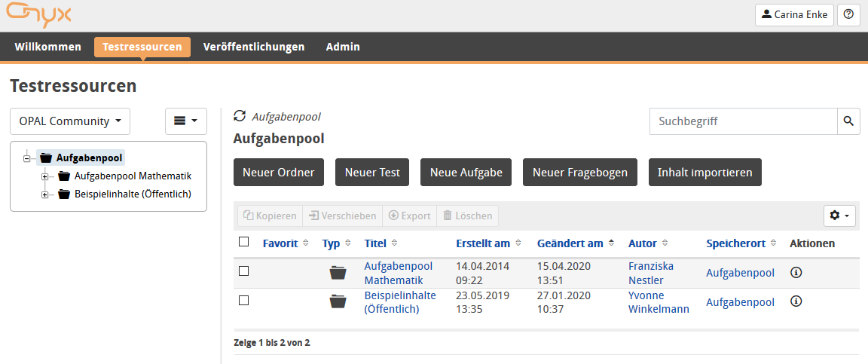Click folder icon in Beispielinhalte table row
Screen dimensions: 868x364
click(338, 301)
